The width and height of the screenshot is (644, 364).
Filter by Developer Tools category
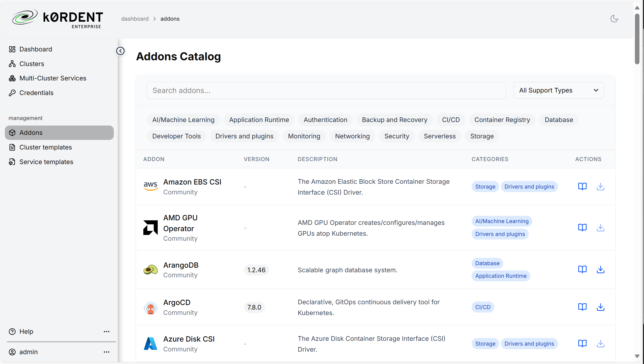pos(176,136)
